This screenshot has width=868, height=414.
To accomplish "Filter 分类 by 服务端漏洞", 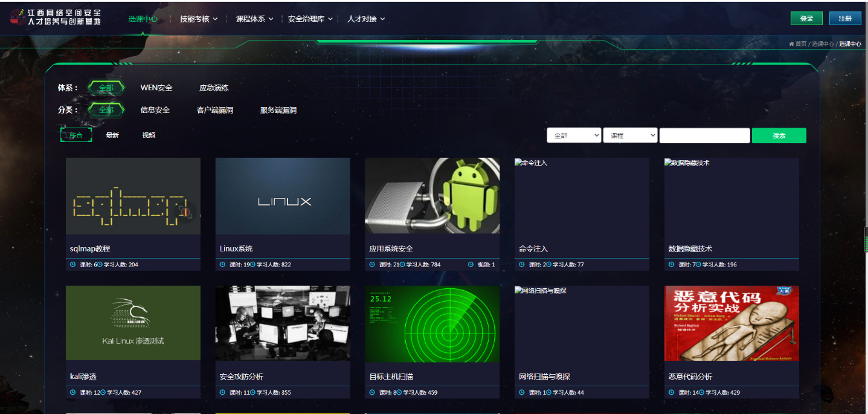I will point(278,110).
